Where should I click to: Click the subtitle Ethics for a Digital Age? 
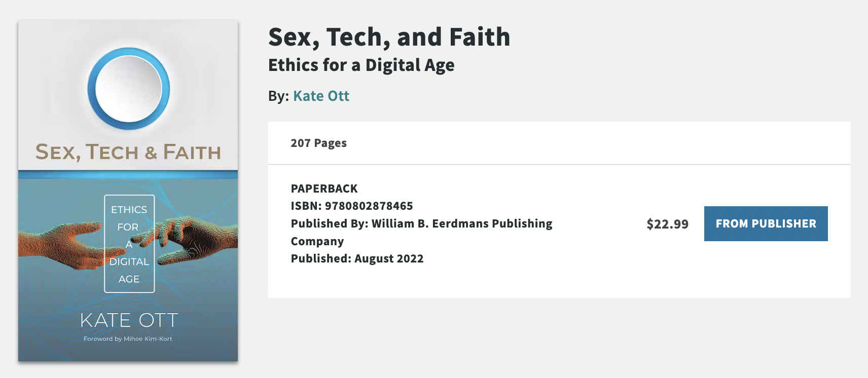[x=360, y=65]
